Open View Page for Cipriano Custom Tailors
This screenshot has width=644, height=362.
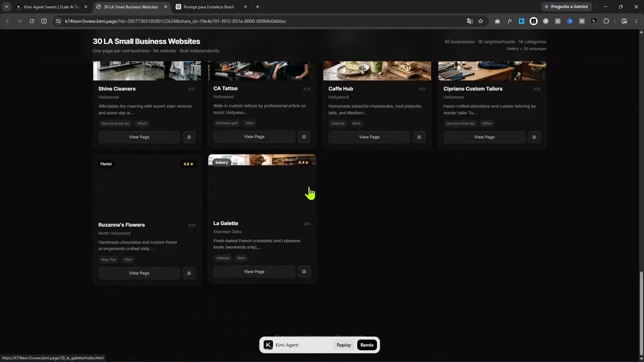click(x=485, y=137)
